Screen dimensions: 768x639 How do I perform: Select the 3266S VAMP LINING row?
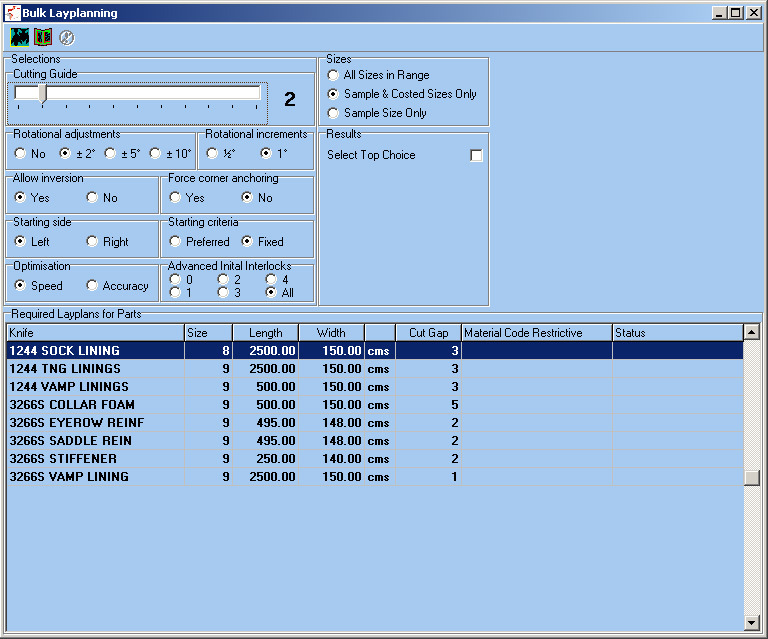pos(375,477)
